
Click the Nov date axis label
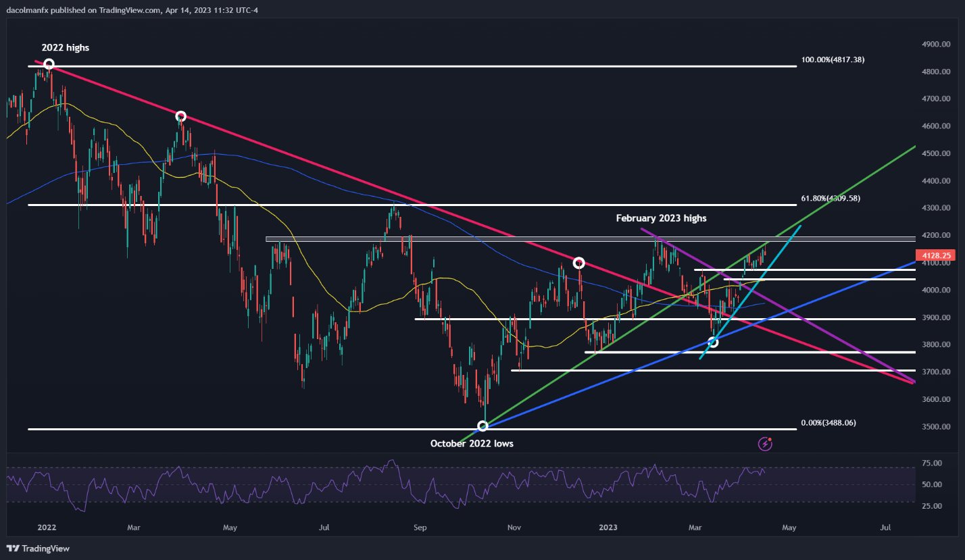click(514, 526)
